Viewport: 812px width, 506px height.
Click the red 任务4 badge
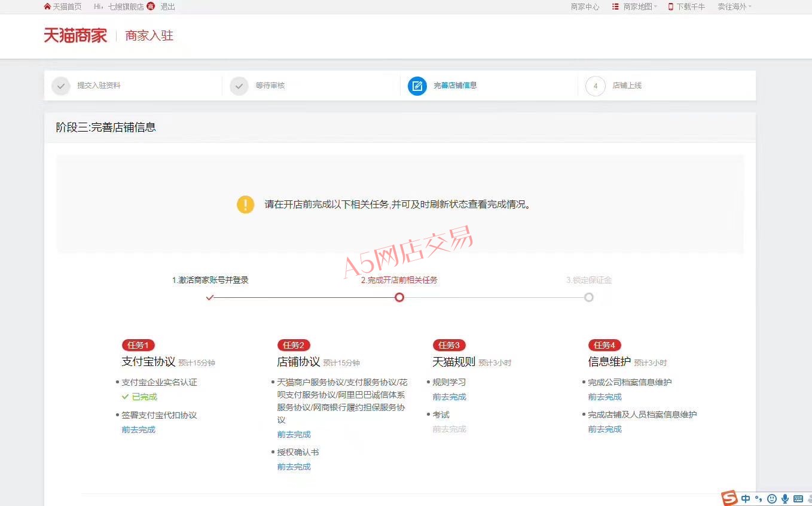pyautogui.click(x=605, y=345)
